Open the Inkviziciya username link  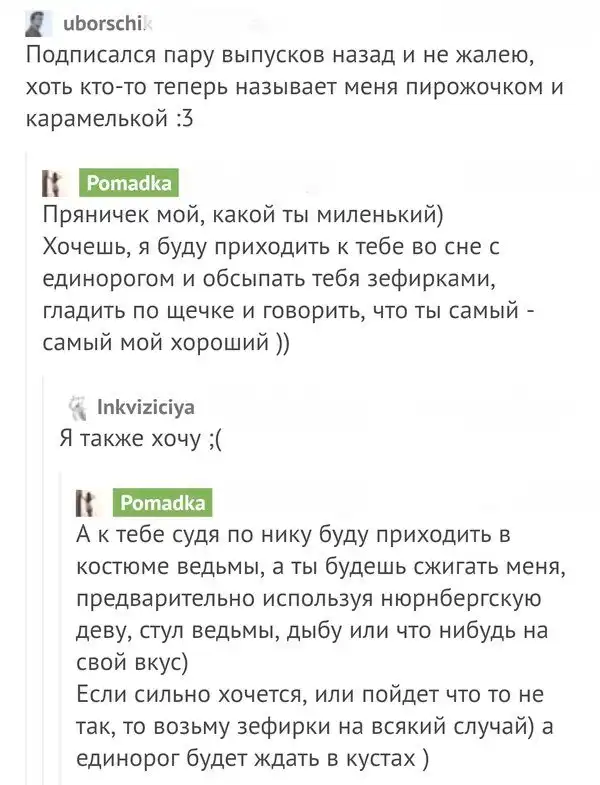pos(147,407)
